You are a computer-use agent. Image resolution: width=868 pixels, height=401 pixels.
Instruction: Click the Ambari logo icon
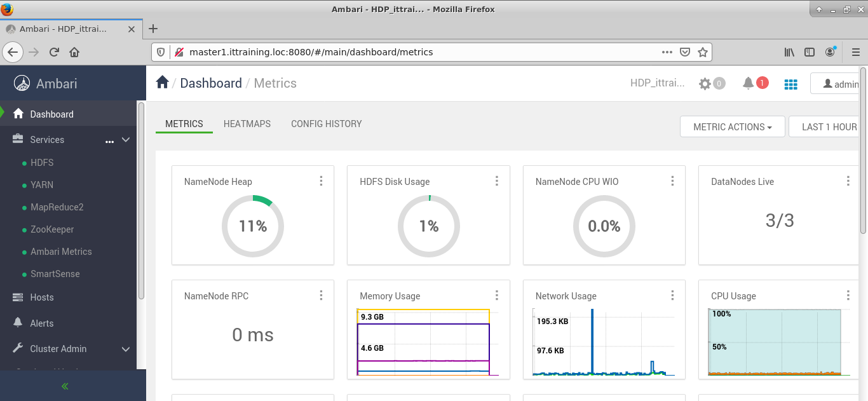click(22, 83)
